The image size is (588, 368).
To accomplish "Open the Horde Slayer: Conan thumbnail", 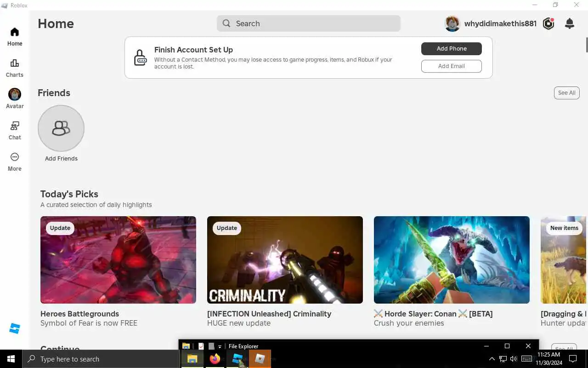I will tap(452, 260).
